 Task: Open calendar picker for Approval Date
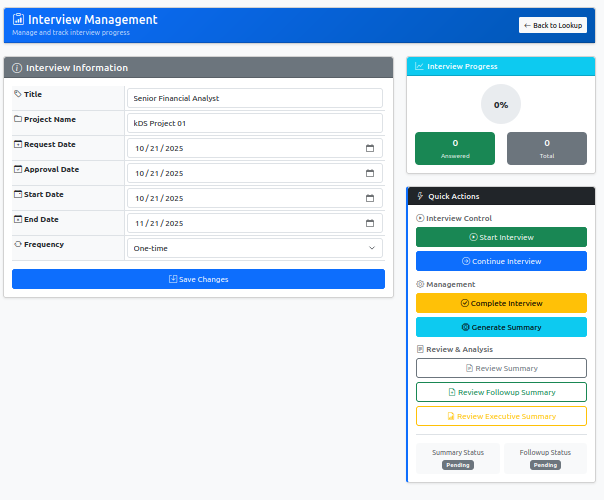[x=369, y=173]
